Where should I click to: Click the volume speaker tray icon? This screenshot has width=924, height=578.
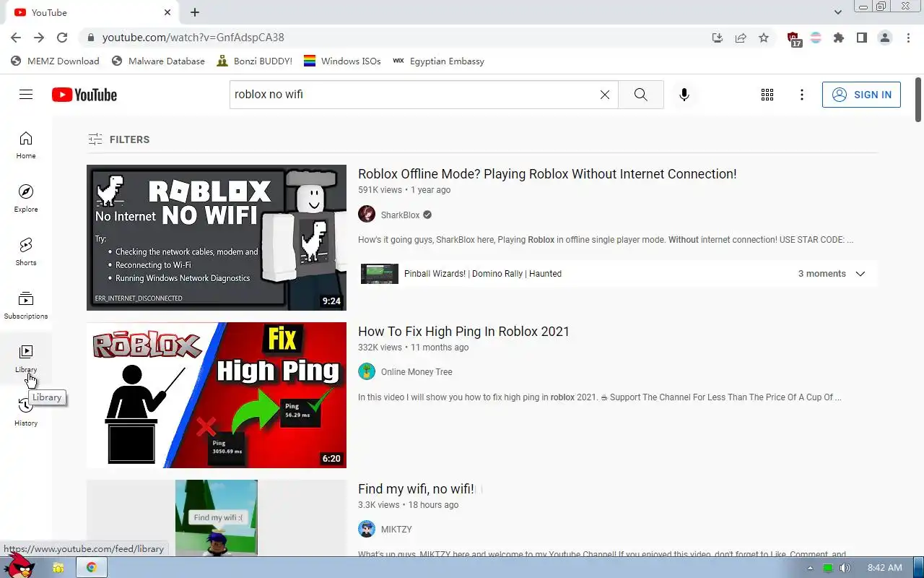pyautogui.click(x=845, y=568)
